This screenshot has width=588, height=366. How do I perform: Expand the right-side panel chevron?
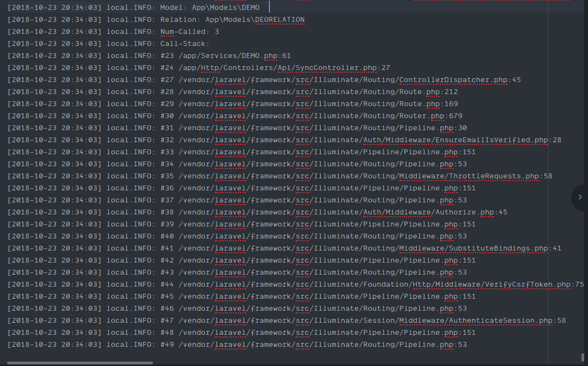point(579,198)
